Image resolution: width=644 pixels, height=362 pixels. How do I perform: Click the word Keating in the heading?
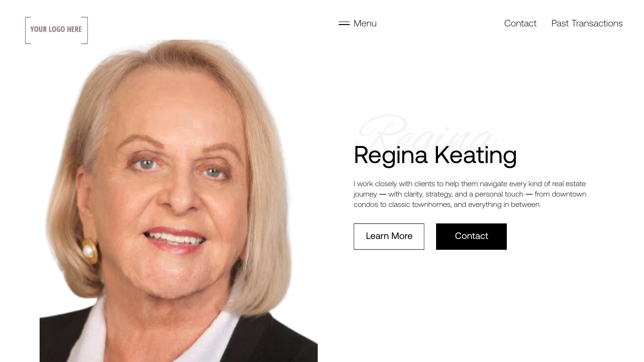coord(475,155)
